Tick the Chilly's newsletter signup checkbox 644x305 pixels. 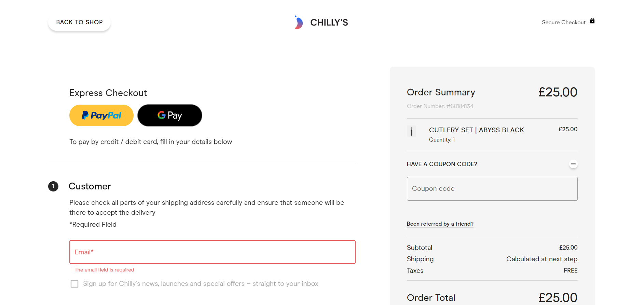(x=74, y=284)
